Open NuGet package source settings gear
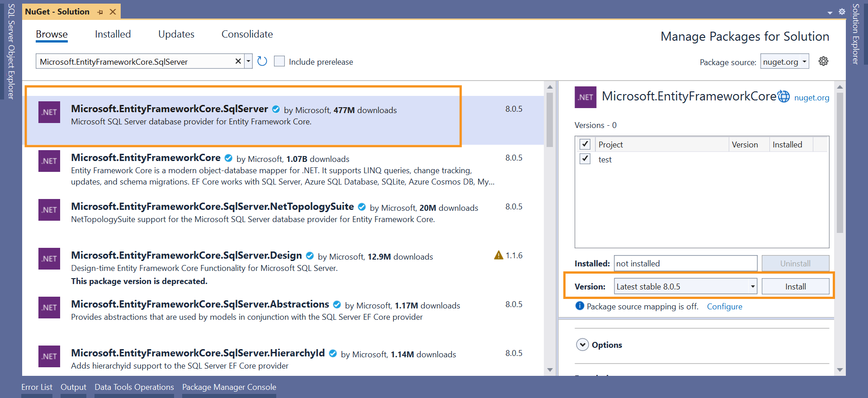Screen dimensions: 868x398 pyautogui.click(x=824, y=61)
